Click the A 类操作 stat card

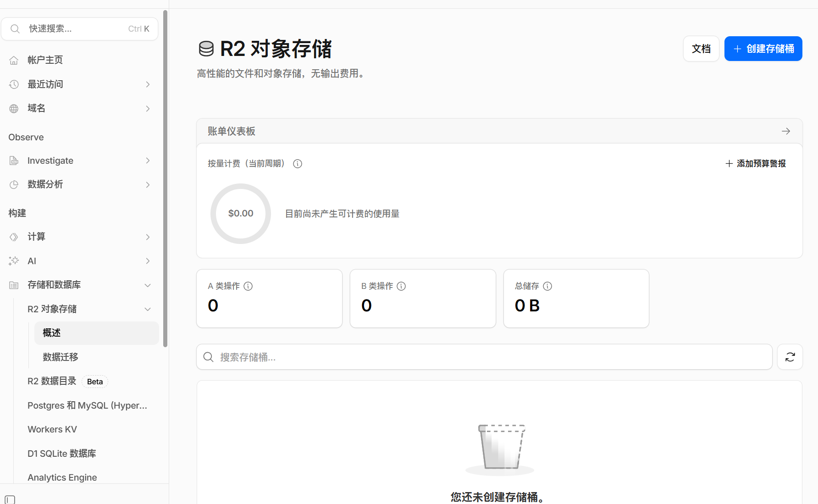coord(270,299)
